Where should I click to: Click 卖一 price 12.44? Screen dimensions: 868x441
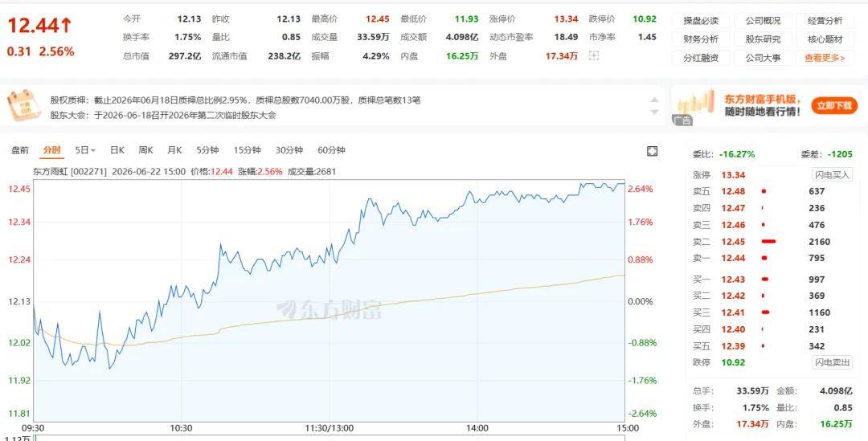tap(733, 258)
